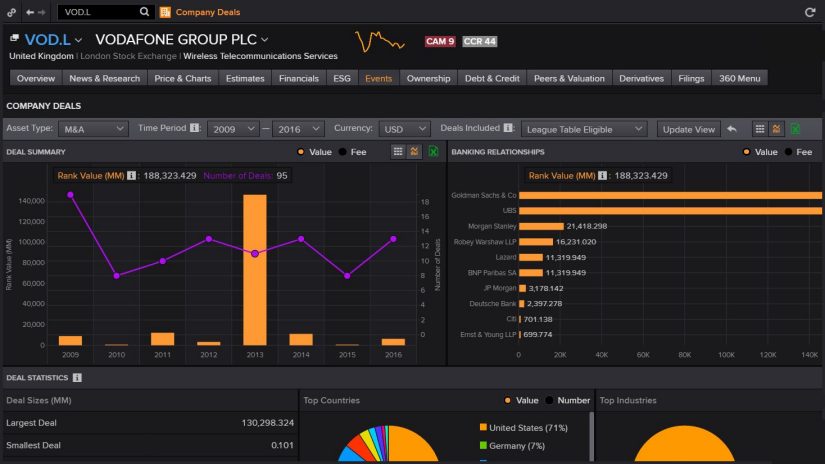
Task: Open the Ownership tab
Action: [x=428, y=78]
